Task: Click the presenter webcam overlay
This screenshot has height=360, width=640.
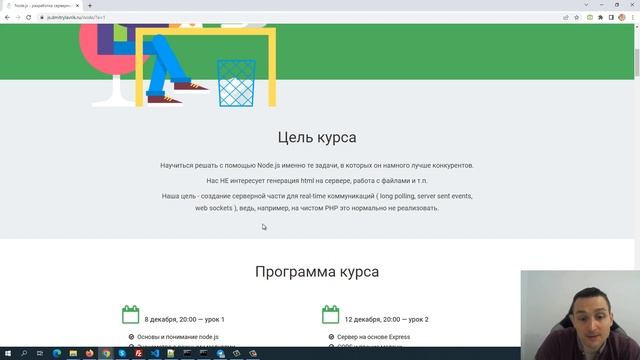Action: click(x=580, y=315)
